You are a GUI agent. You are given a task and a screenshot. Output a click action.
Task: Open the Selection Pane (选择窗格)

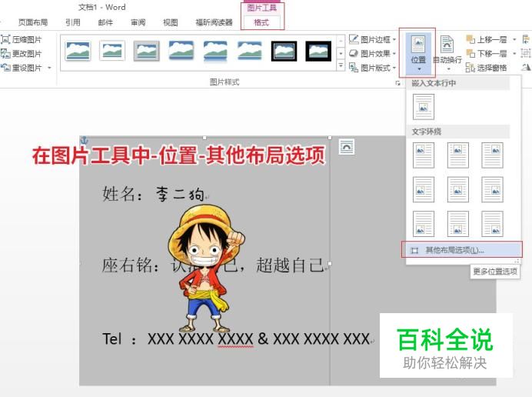(x=486, y=68)
